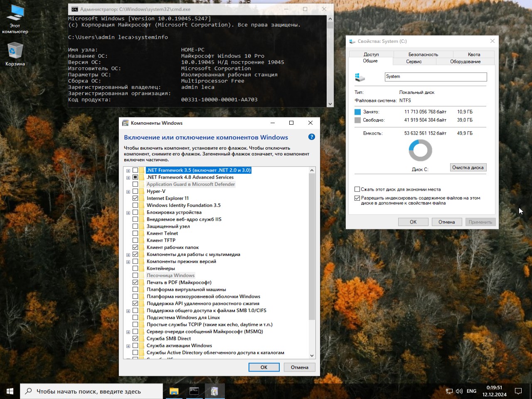The width and height of the screenshot is (532, 399).
Task: Open the Доступ tab
Action: 371,54
